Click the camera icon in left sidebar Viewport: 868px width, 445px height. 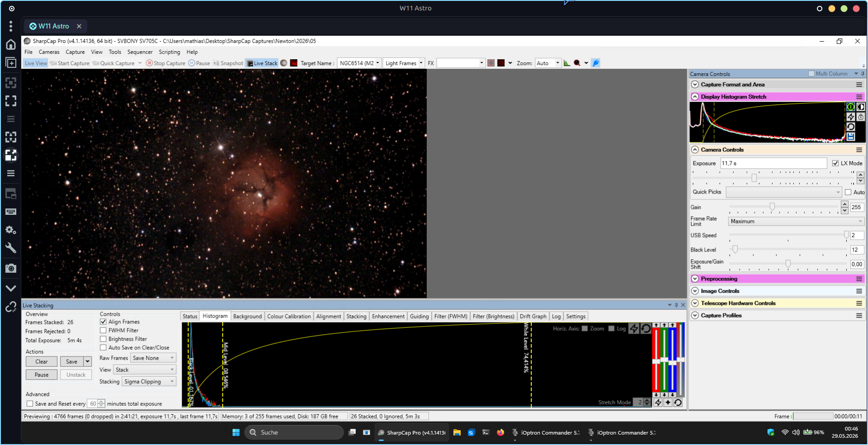point(11,268)
